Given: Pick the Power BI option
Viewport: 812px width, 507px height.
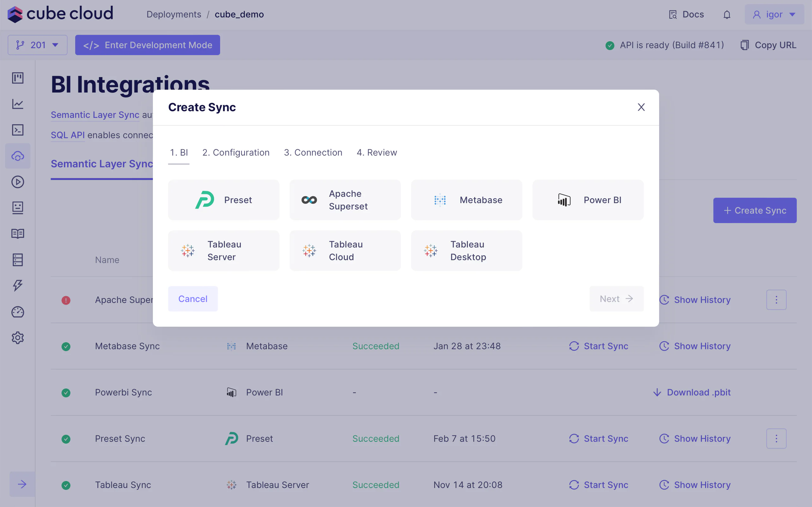Looking at the screenshot, I should pos(587,200).
